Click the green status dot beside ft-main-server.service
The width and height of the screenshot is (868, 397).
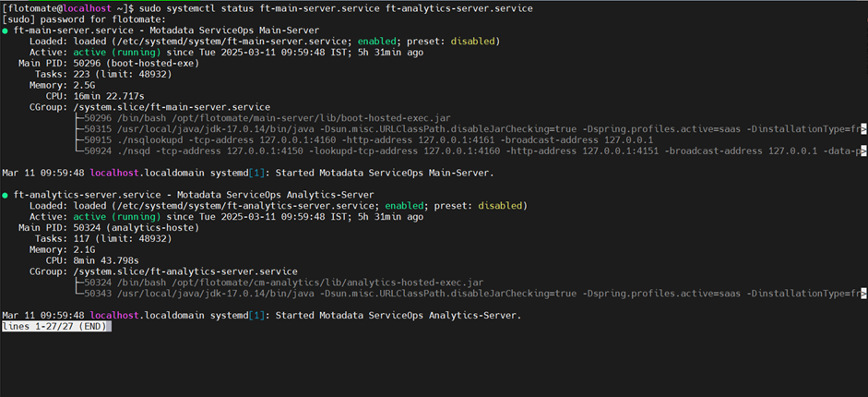tap(6, 30)
